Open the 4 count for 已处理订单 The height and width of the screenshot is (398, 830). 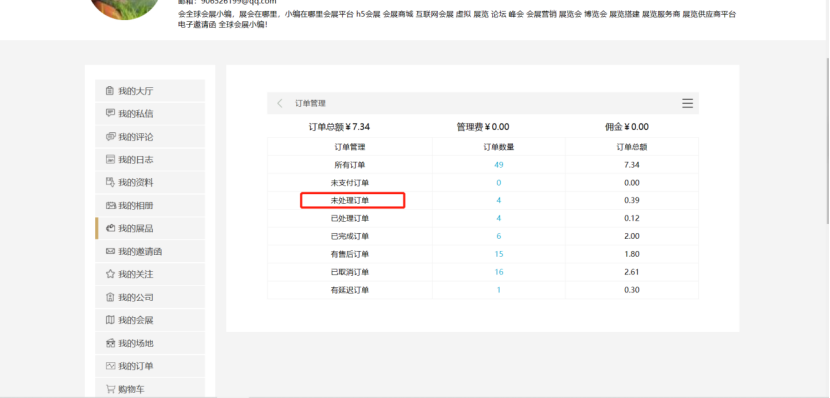499,218
